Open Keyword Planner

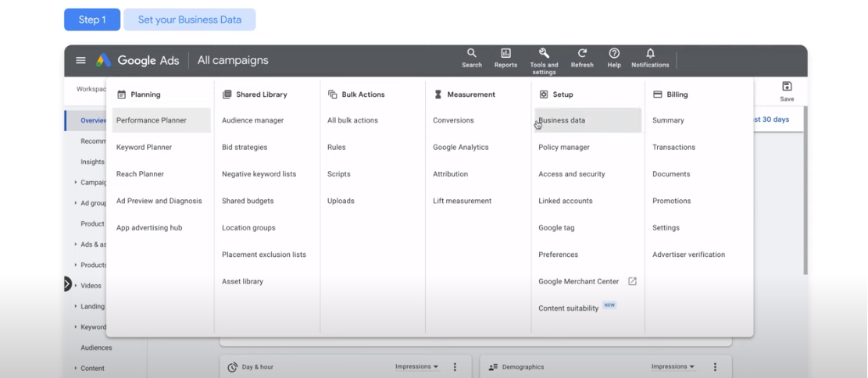(144, 147)
